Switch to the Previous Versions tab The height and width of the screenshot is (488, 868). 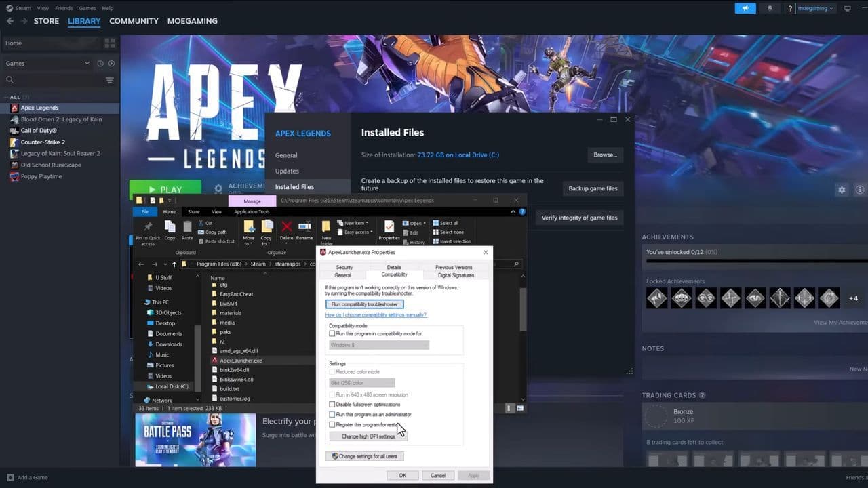pyautogui.click(x=453, y=267)
